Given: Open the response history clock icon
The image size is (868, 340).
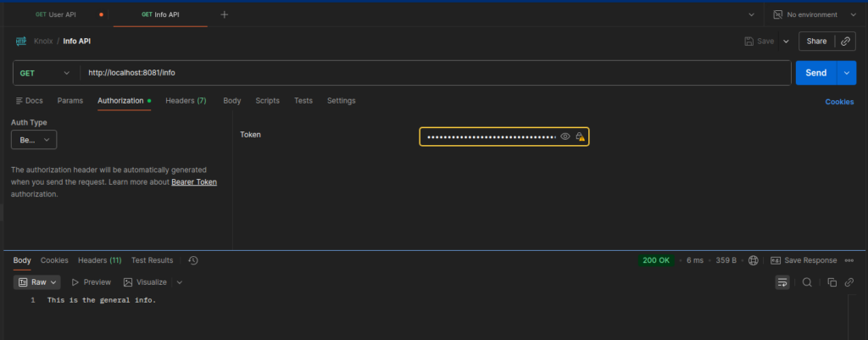Looking at the screenshot, I should [193, 260].
